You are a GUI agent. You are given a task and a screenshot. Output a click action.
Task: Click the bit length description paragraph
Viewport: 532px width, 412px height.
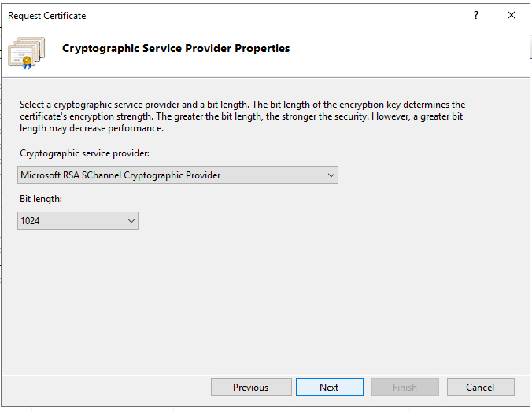pyautogui.click(x=242, y=116)
